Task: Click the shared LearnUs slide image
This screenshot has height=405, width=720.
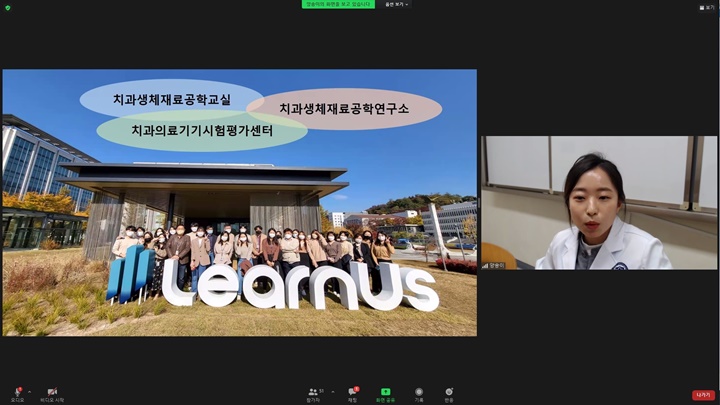Action: point(240,202)
